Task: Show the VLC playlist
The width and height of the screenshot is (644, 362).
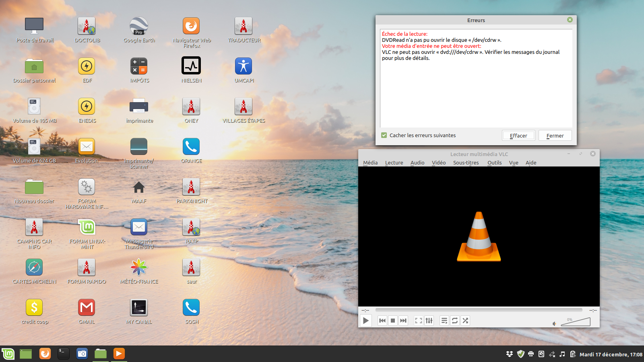Action: pos(444,321)
